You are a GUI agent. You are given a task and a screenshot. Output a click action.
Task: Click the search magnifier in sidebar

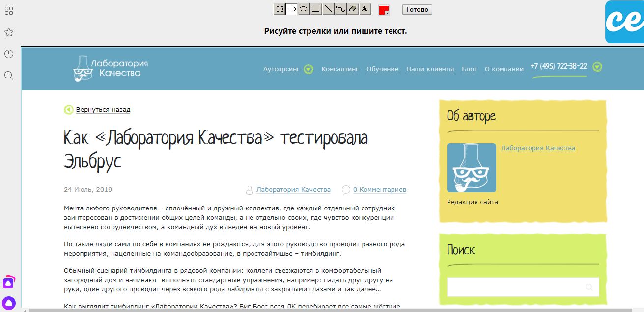pyautogui.click(x=8, y=76)
